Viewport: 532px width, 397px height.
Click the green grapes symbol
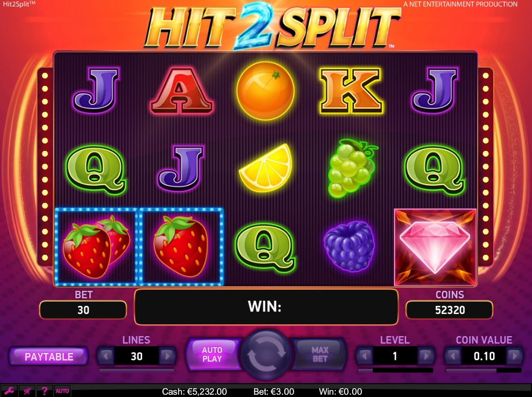351,168
